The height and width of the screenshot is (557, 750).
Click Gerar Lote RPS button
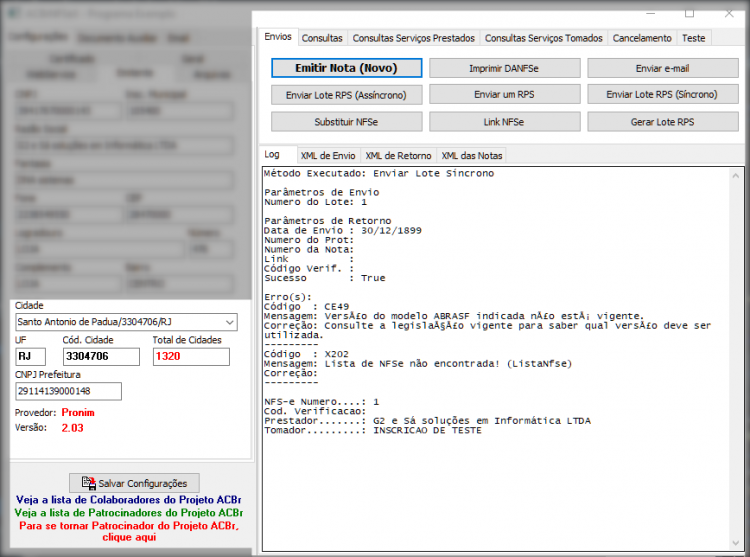tap(662, 121)
